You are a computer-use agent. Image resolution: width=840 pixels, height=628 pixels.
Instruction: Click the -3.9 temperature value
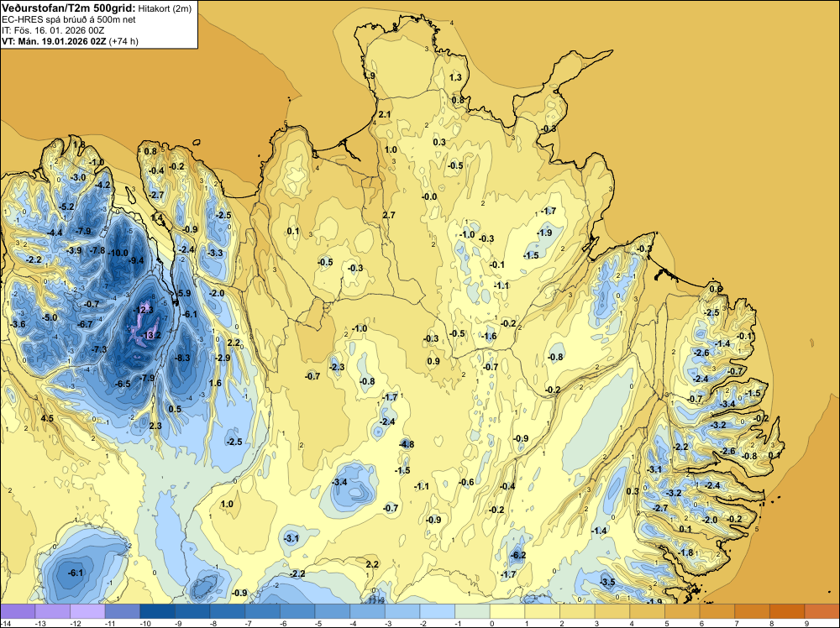[x=74, y=250]
